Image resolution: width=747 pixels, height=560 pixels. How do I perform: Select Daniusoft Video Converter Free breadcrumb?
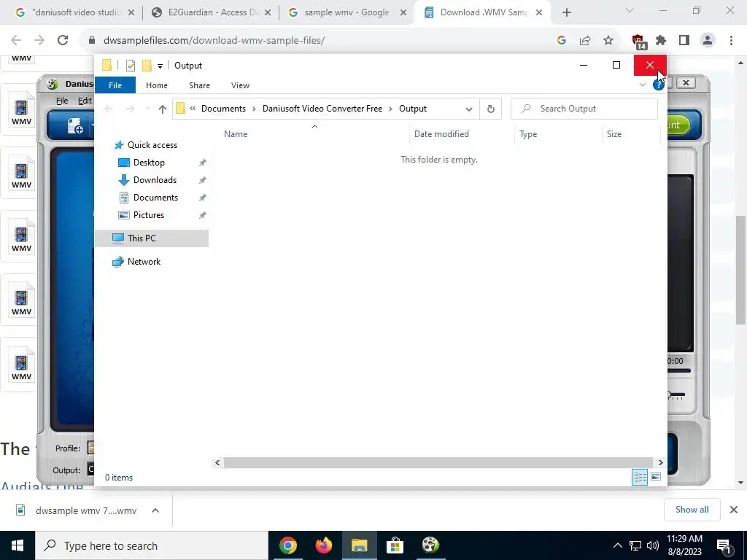coord(322,109)
